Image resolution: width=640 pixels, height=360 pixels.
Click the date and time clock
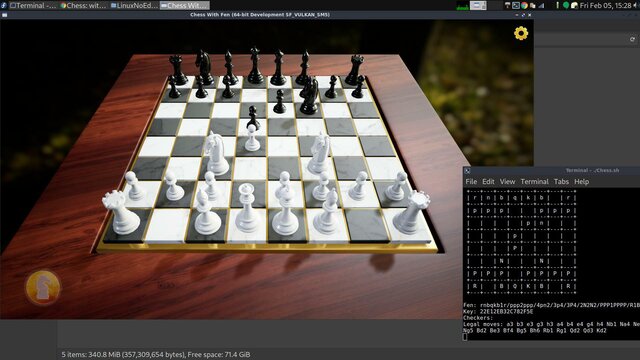(606, 5)
